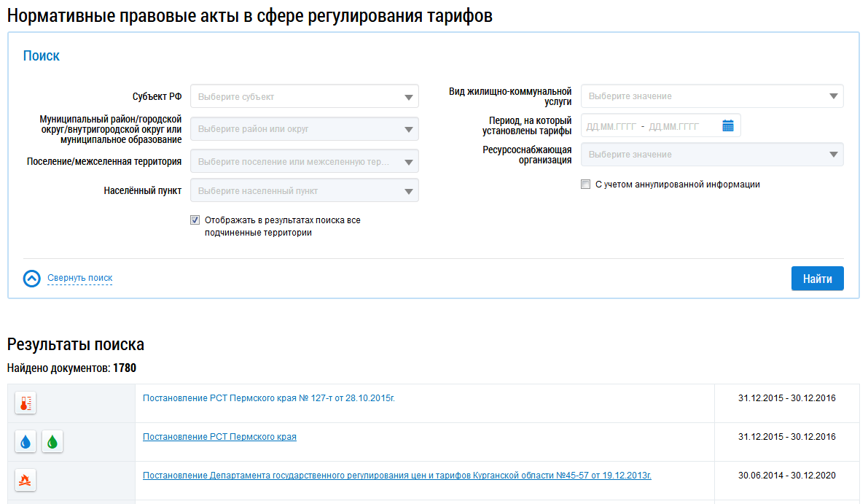This screenshot has height=504, width=868.
Task: Open the Ресурсоснабжающая организация dropdown
Action: 712,155
